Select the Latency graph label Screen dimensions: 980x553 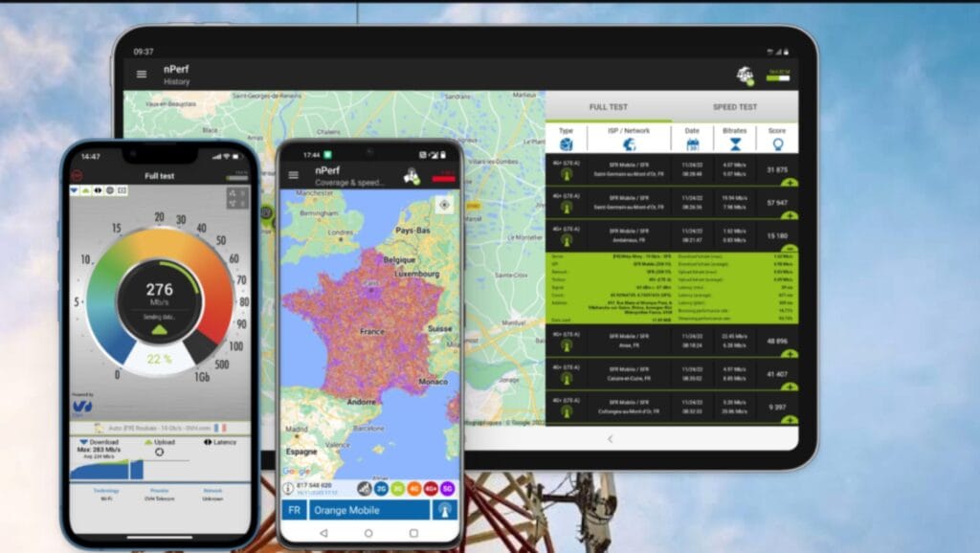coord(221,442)
